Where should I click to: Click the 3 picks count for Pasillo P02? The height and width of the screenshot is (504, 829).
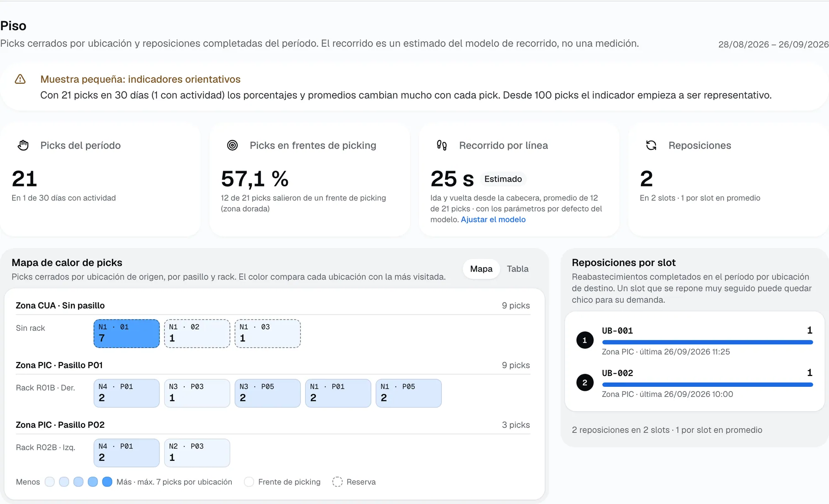(516, 425)
